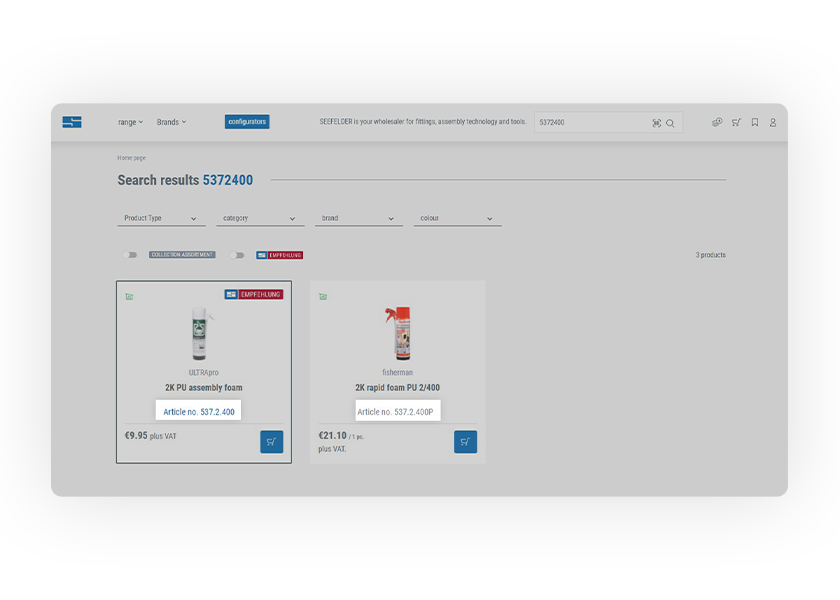This screenshot has height=600, width=840.
Task: Open the bookmark wishlist icon
Action: click(x=755, y=122)
